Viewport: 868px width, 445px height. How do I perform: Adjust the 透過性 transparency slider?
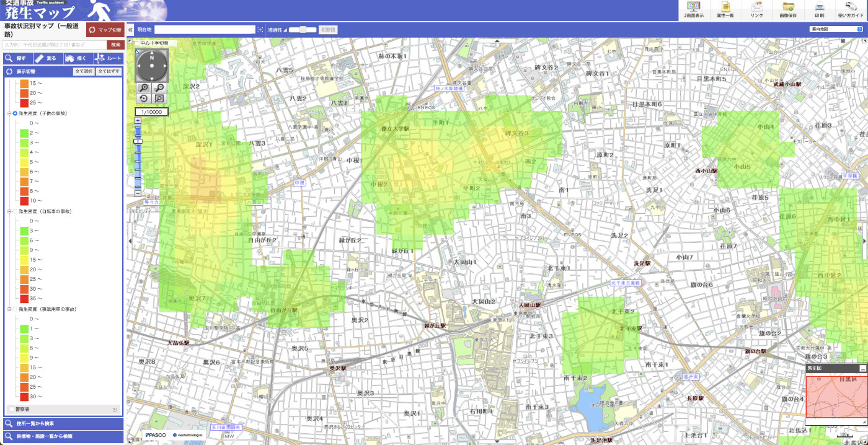(x=304, y=30)
